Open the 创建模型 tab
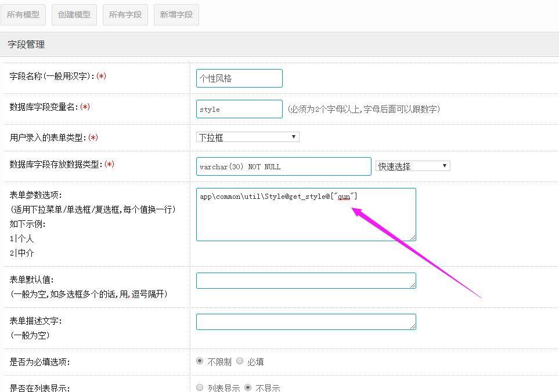This screenshot has width=559, height=392. [x=74, y=14]
